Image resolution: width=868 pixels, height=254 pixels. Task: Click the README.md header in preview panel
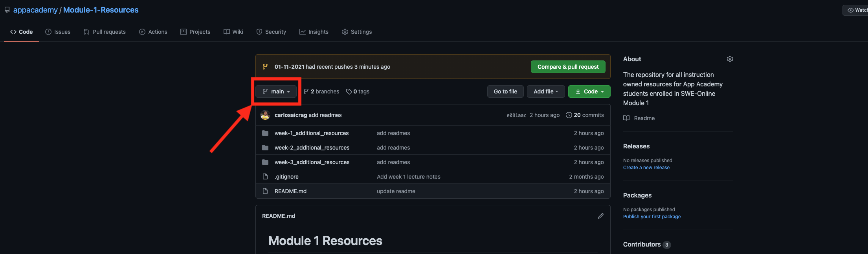pos(279,216)
